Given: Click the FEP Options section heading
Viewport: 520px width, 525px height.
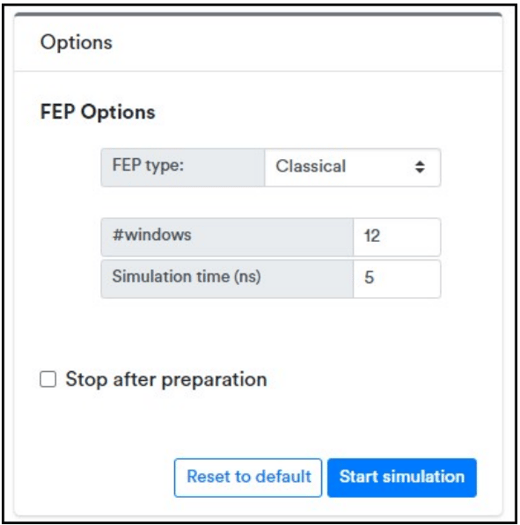Looking at the screenshot, I should (97, 112).
